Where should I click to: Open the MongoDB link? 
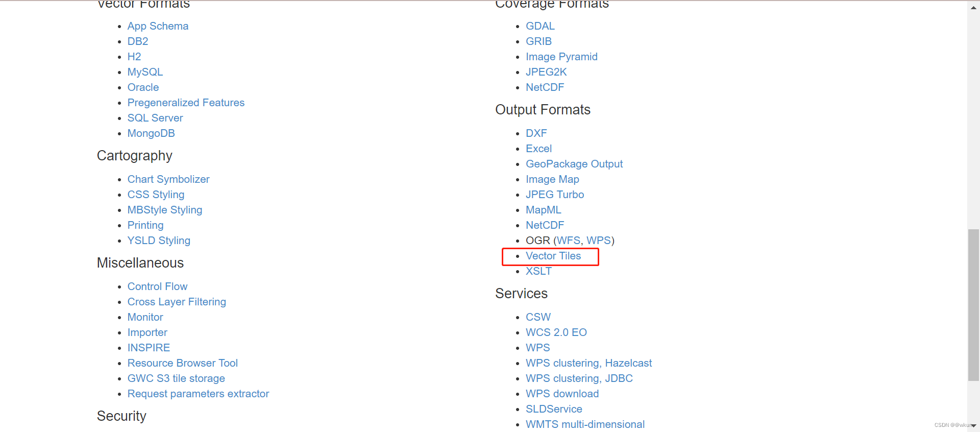[x=151, y=133]
